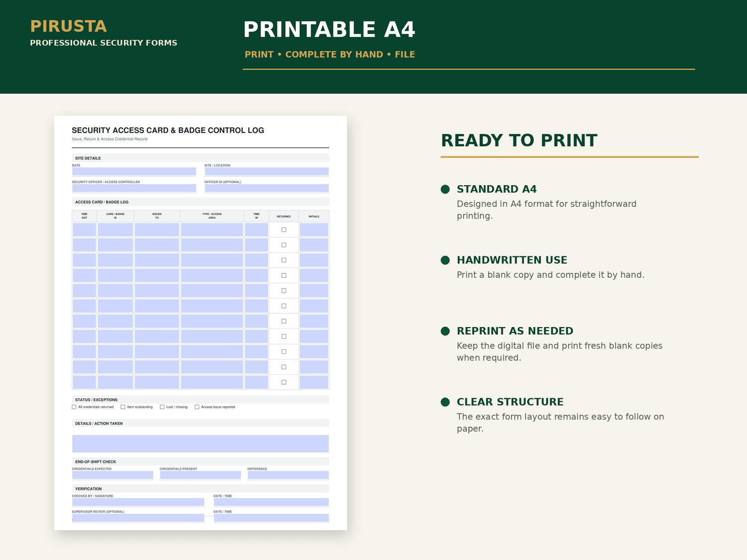
Task: Click the ISSUED TO column header
Action: [x=157, y=216]
